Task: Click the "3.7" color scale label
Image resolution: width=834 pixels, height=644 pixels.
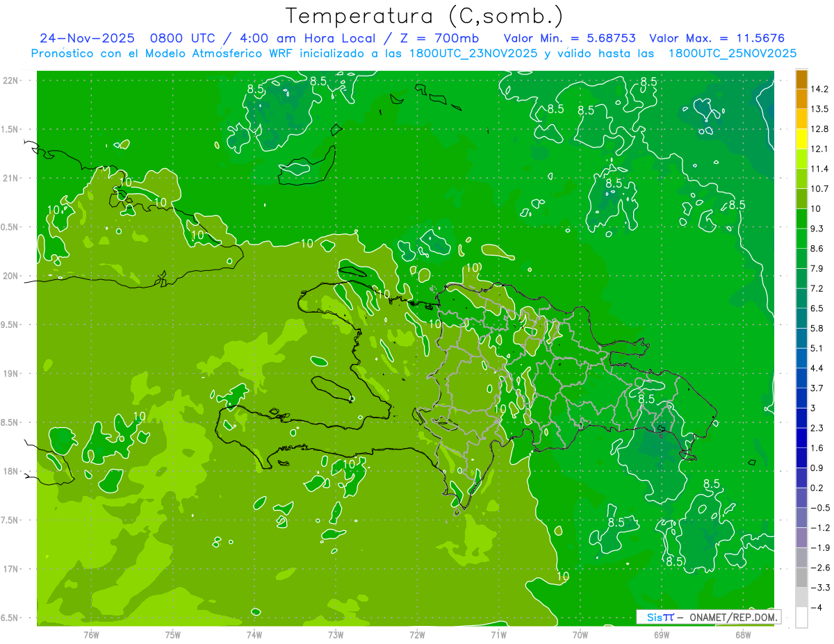Action: tap(817, 388)
